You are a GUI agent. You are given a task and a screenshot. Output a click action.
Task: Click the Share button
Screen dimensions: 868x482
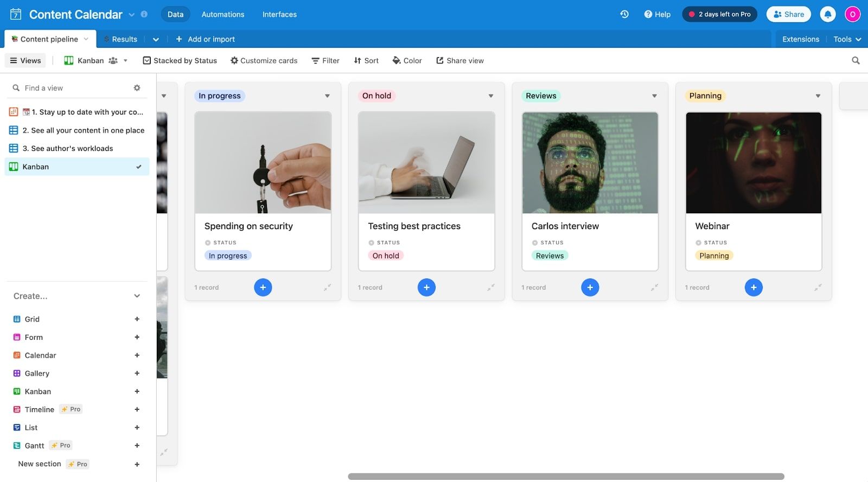(x=788, y=14)
